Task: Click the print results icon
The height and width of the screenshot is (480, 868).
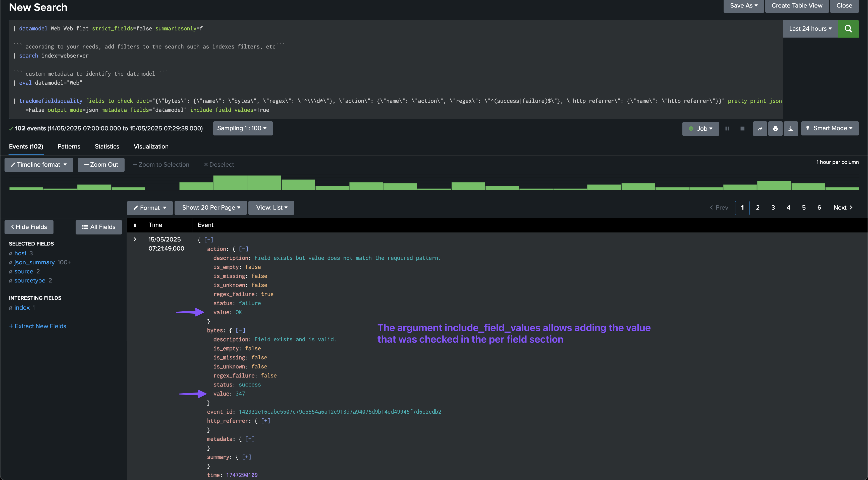Action: (775, 128)
